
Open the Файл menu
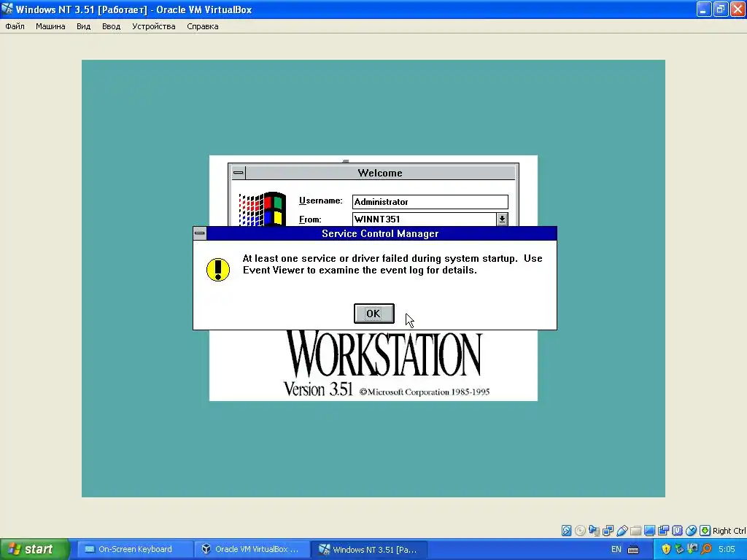[15, 26]
